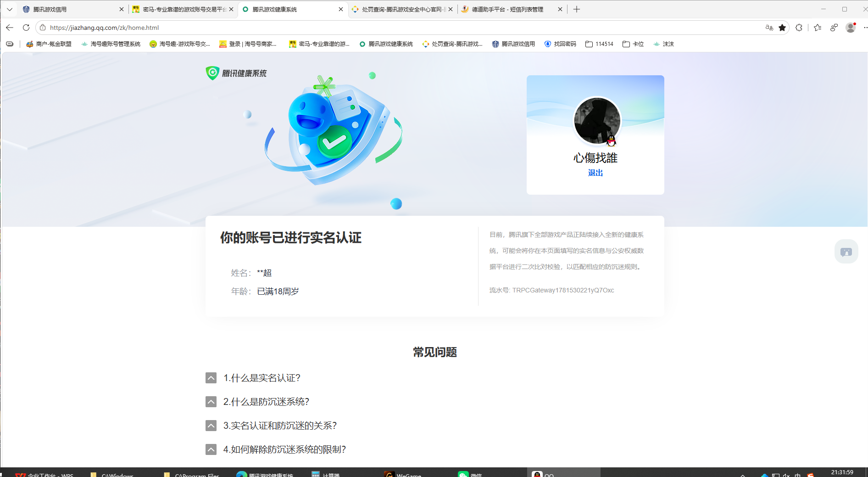The height and width of the screenshot is (477, 868).
Task: Open the 淘号趣-游戏账号交 bookmark
Action: click(180, 44)
